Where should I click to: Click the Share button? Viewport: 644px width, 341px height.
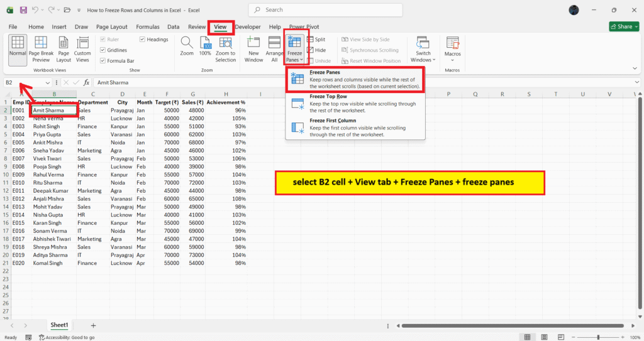pyautogui.click(x=625, y=26)
